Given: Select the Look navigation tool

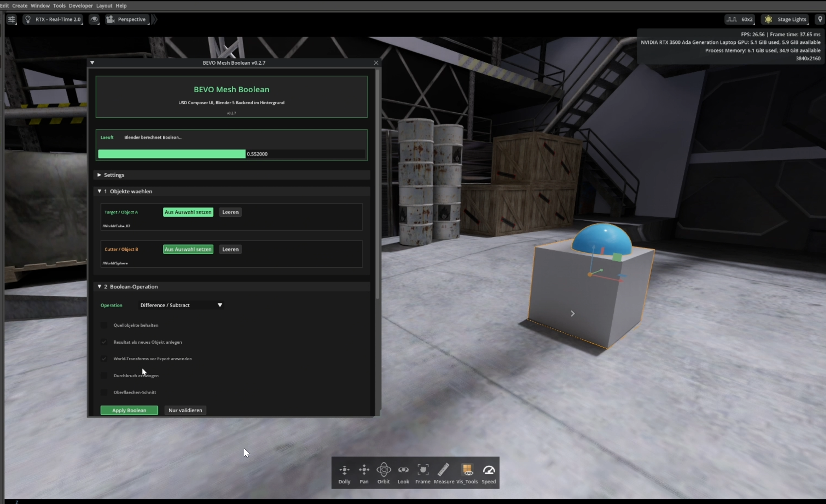Looking at the screenshot, I should pyautogui.click(x=403, y=473).
